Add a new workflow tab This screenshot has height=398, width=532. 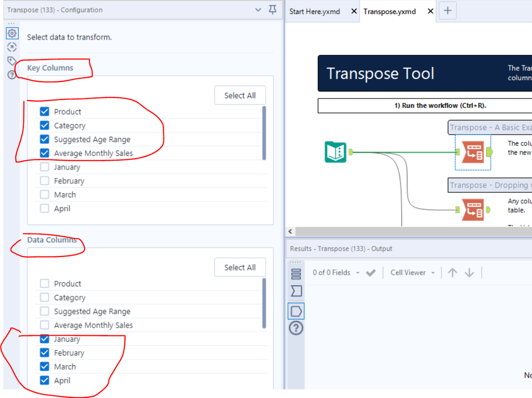tap(447, 11)
